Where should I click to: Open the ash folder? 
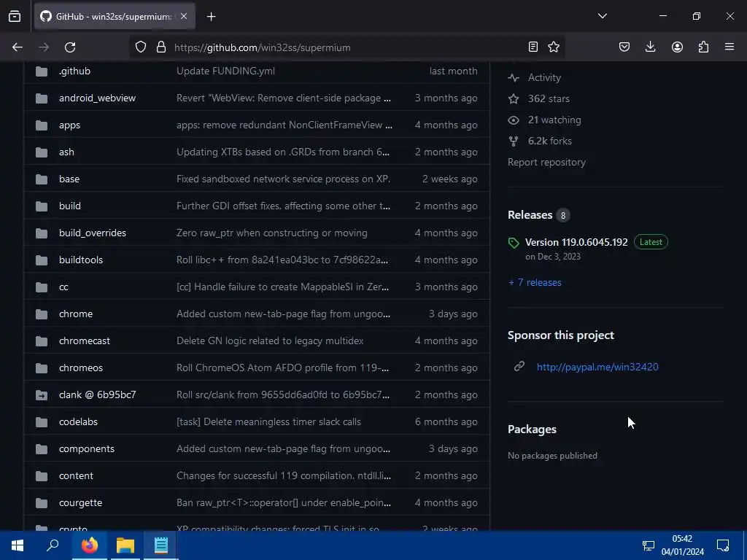click(66, 152)
